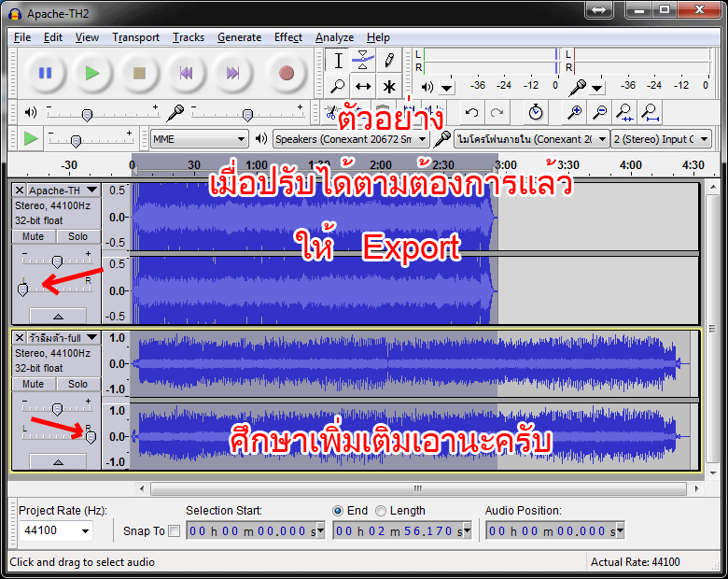Open the Tracks menu

(189, 37)
